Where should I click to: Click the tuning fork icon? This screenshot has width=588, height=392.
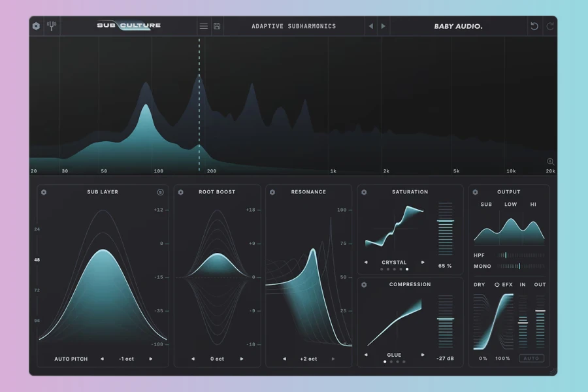click(52, 26)
